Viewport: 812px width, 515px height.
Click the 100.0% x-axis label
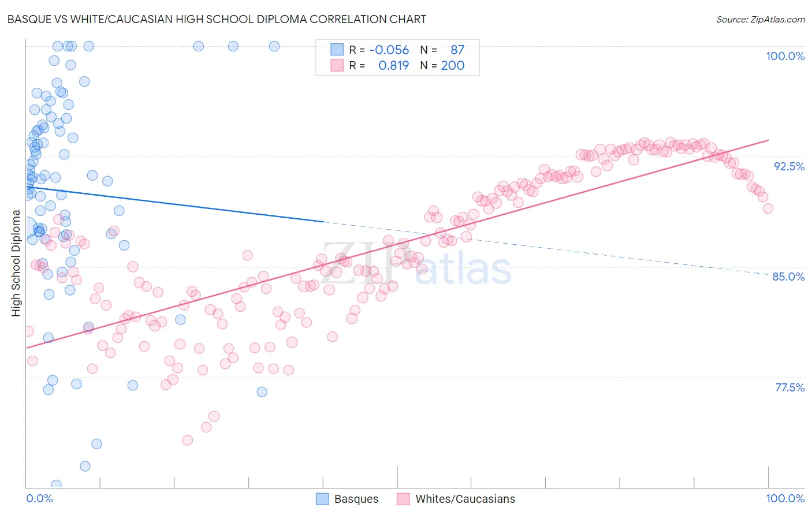(785, 498)
